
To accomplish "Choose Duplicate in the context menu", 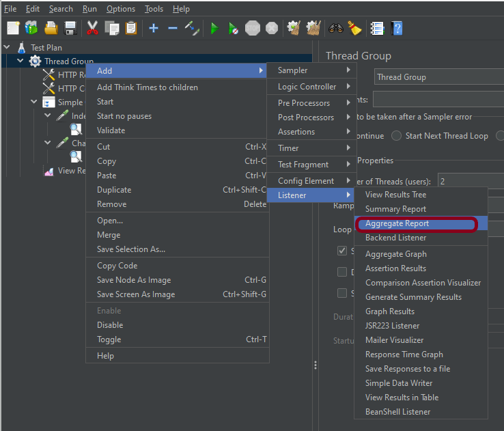I will 113,190.
